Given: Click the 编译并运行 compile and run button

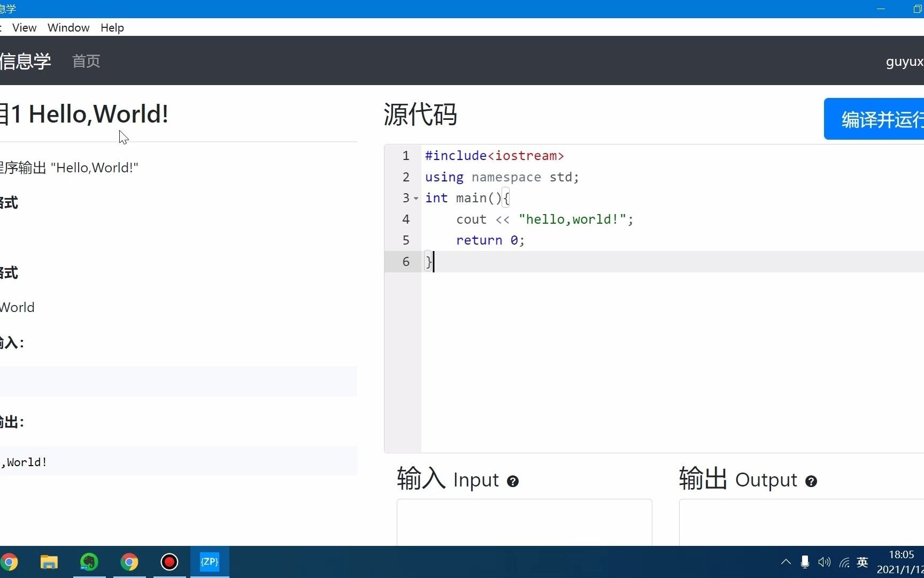Looking at the screenshot, I should tap(875, 119).
